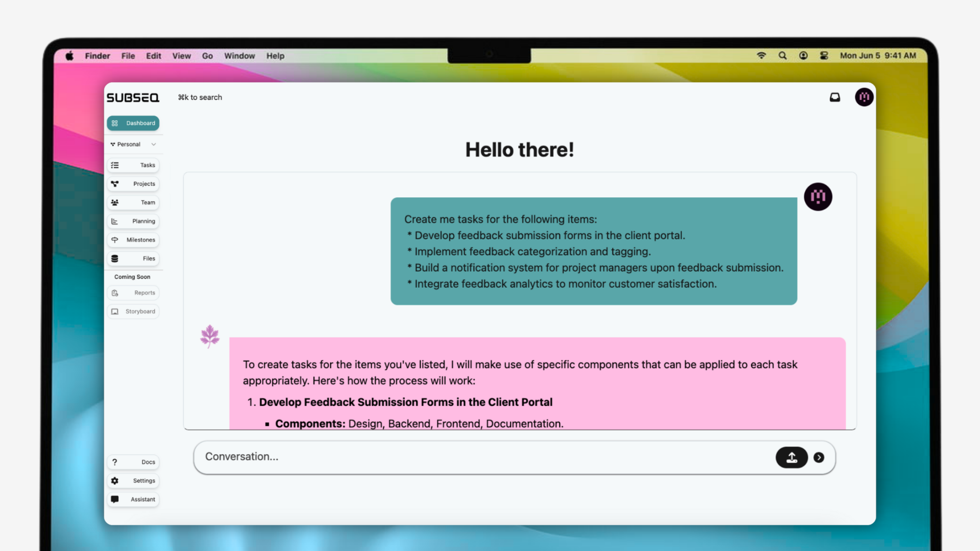This screenshot has height=551, width=980.
Task: Open the Wi-Fi status menu
Action: [761, 56]
